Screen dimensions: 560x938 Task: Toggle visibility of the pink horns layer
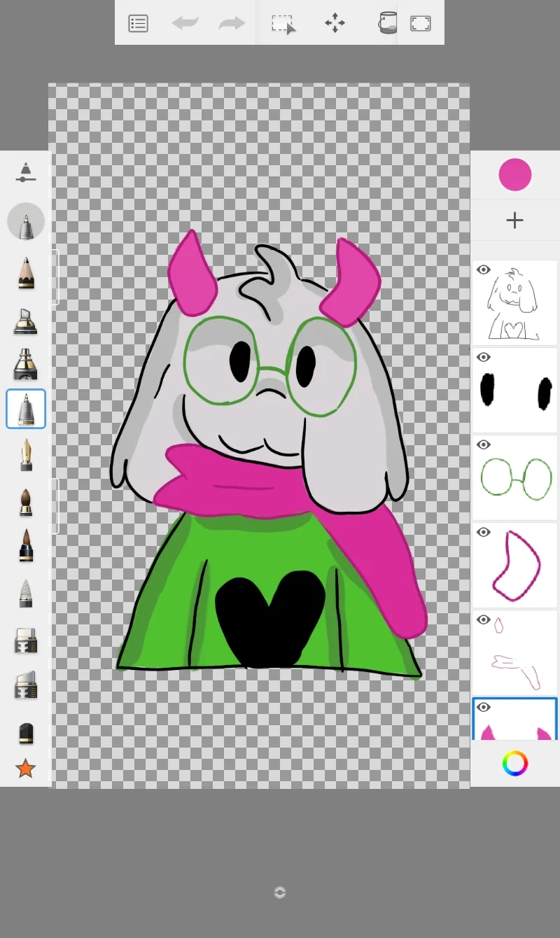tap(484, 708)
